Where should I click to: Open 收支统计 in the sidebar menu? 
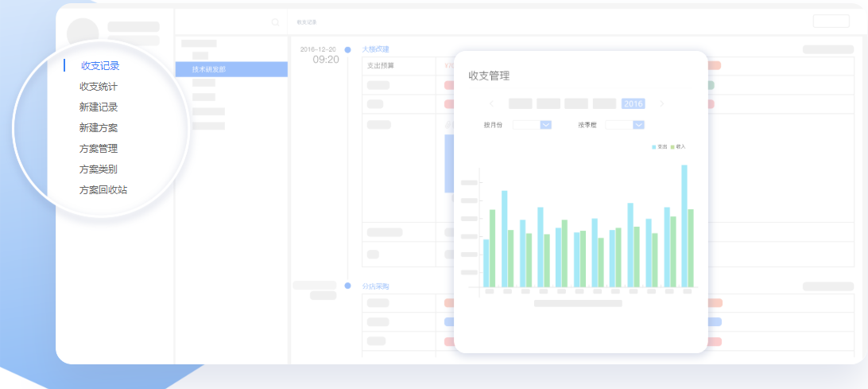[x=99, y=87]
